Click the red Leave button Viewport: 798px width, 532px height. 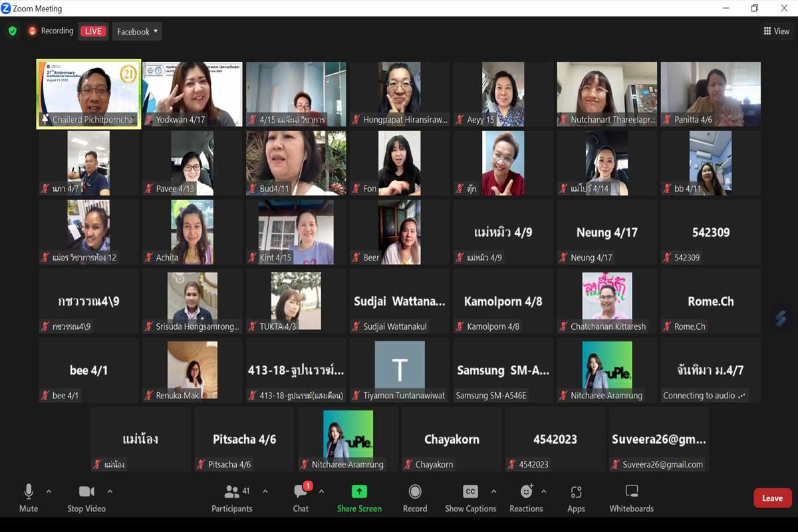(772, 498)
